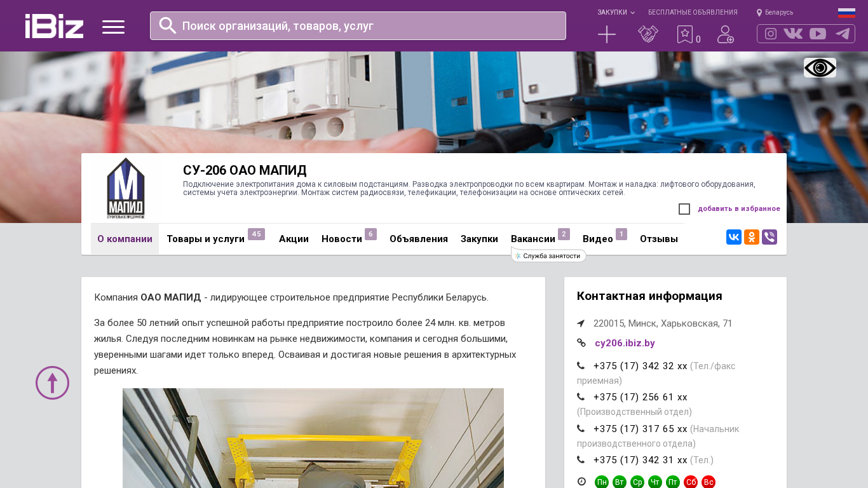Click the address 220015, Минск, Харьковская, 71
The height and width of the screenshot is (488, 868).
point(663,323)
